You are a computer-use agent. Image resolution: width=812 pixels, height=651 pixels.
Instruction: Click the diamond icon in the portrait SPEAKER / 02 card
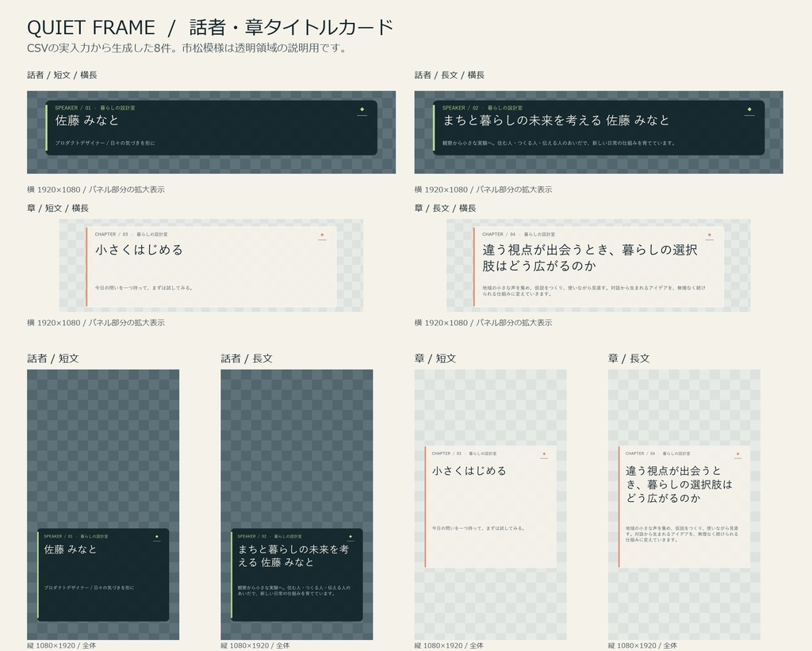(350, 537)
